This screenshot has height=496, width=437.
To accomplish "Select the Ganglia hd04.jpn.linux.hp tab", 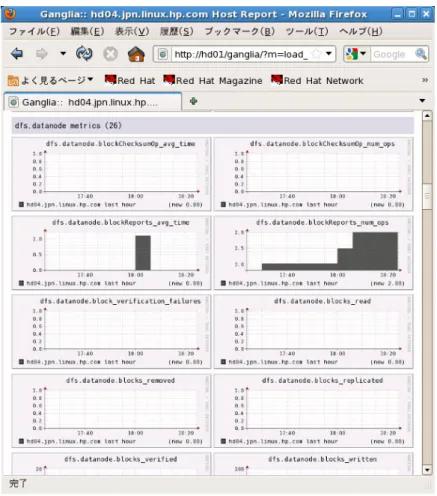I will coord(93,102).
